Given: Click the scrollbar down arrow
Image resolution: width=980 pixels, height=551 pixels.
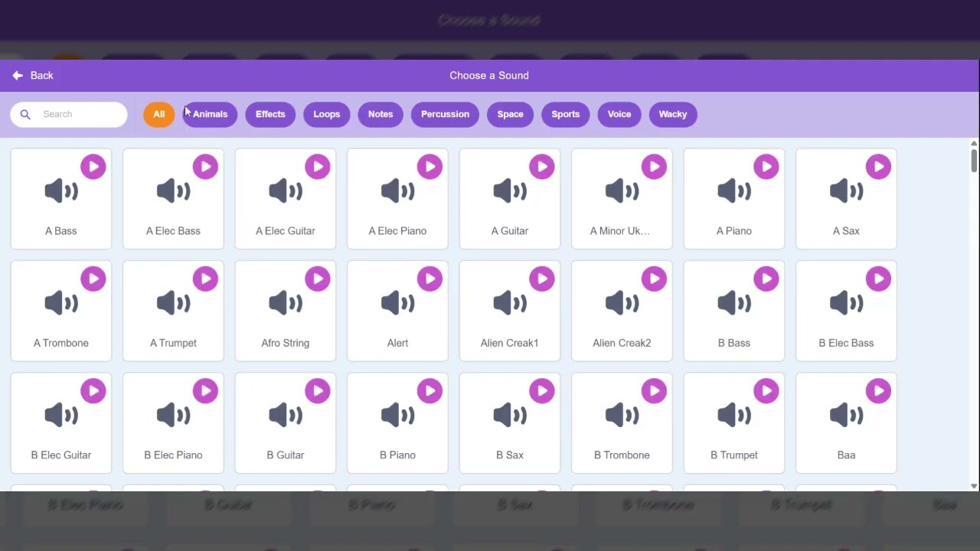Looking at the screenshot, I should coord(974,486).
